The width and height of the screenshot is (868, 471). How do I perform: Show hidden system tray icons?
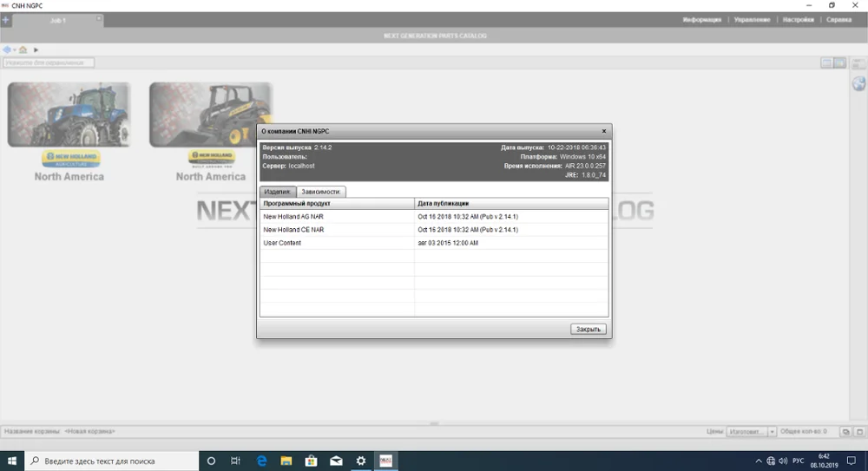759,461
